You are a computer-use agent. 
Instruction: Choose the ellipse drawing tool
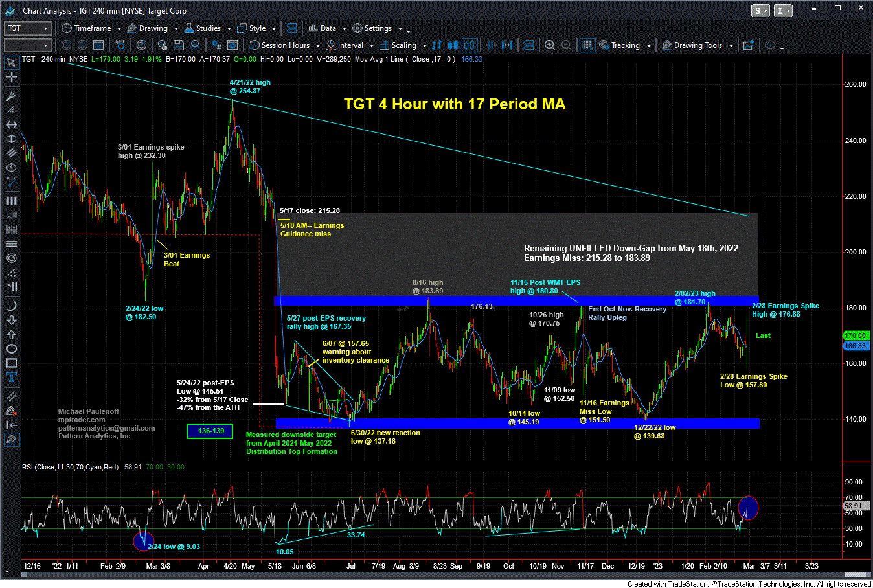tap(11, 349)
